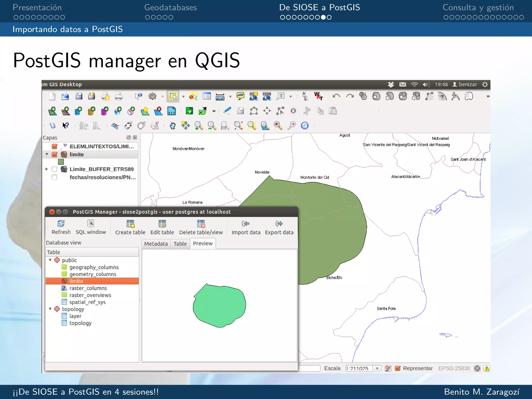This screenshot has height=399, width=532.
Task: Go to Consulta y gestión section
Action: click(478, 7)
